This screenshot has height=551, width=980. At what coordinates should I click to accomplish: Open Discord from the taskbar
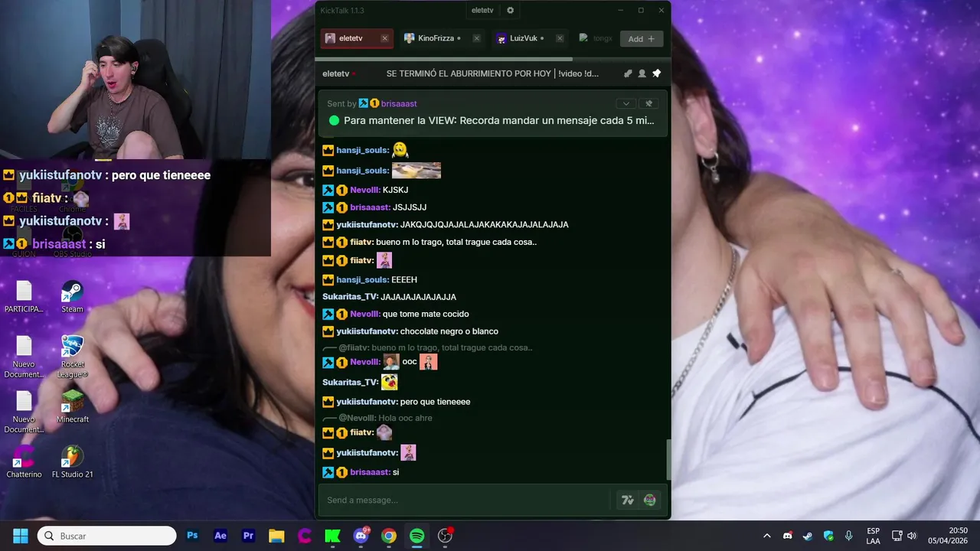click(x=361, y=536)
